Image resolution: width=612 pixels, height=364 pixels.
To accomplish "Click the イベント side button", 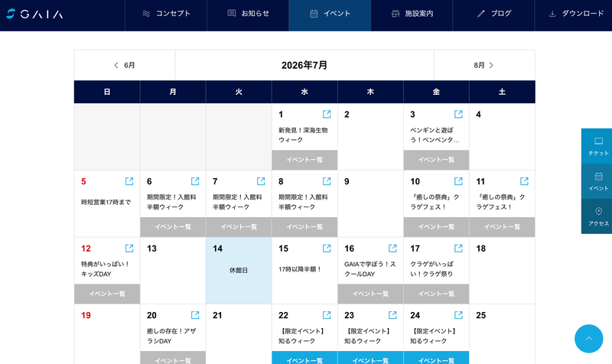I will click(597, 181).
